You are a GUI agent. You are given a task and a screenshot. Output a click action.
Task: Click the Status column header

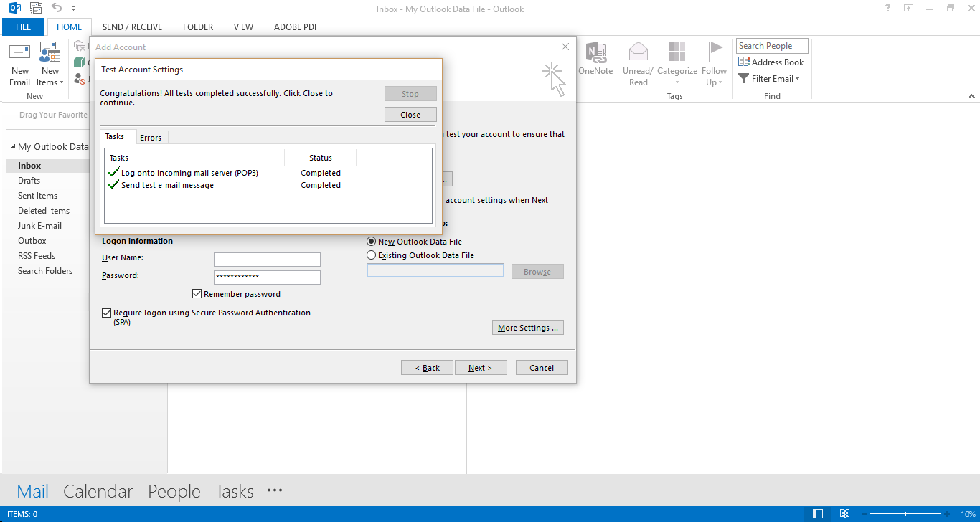321,158
